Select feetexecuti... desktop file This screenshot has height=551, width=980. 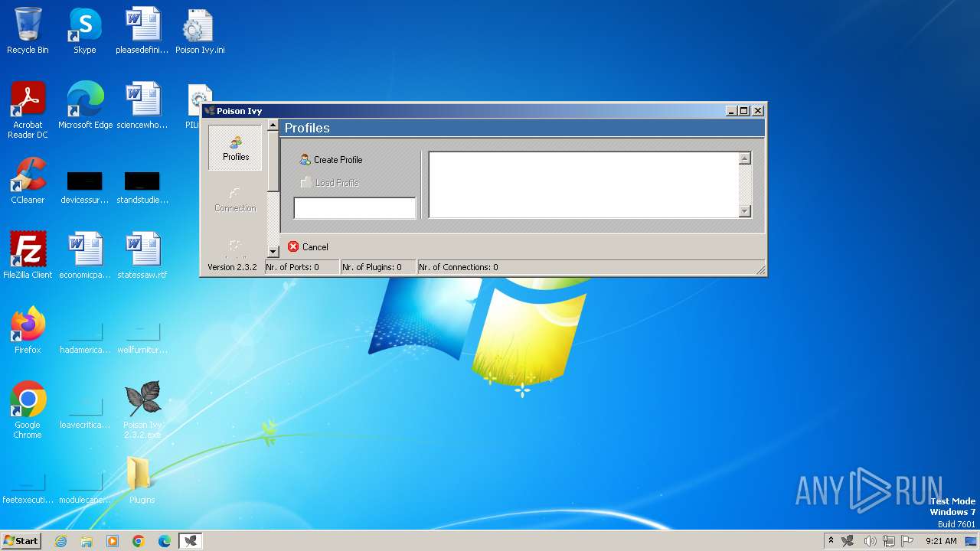tap(28, 487)
